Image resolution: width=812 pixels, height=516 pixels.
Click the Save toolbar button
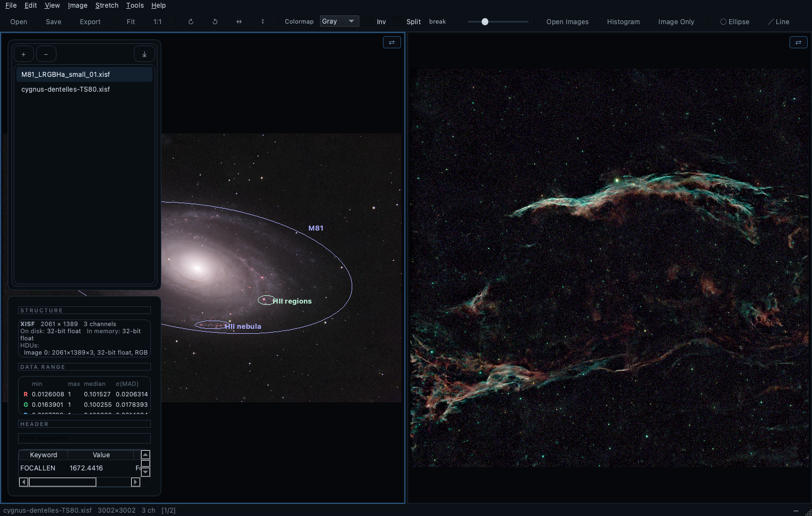click(54, 22)
